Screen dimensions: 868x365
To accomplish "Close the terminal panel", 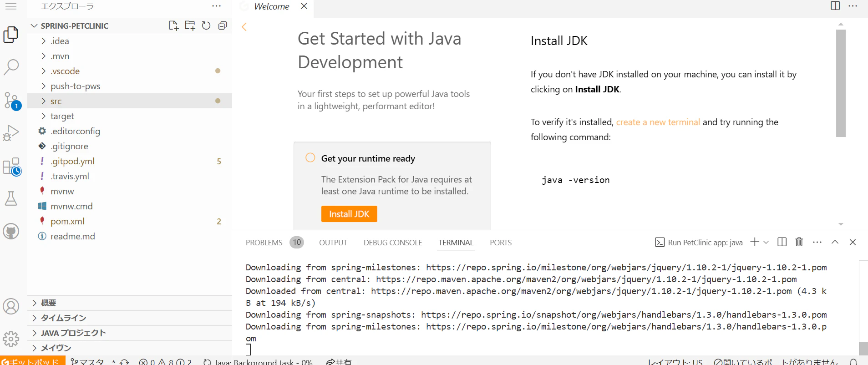I will coord(853,242).
